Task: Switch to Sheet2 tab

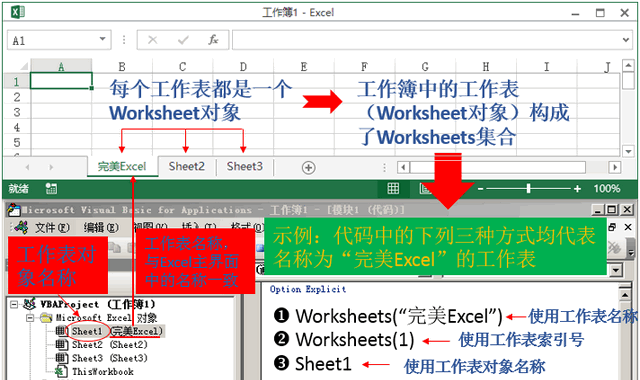Action: click(x=187, y=167)
